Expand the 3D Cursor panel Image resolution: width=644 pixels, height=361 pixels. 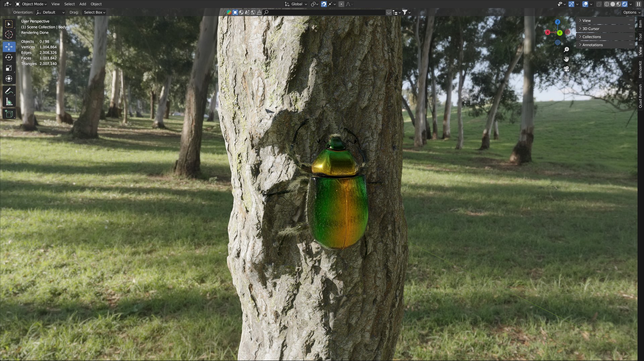pyautogui.click(x=605, y=28)
